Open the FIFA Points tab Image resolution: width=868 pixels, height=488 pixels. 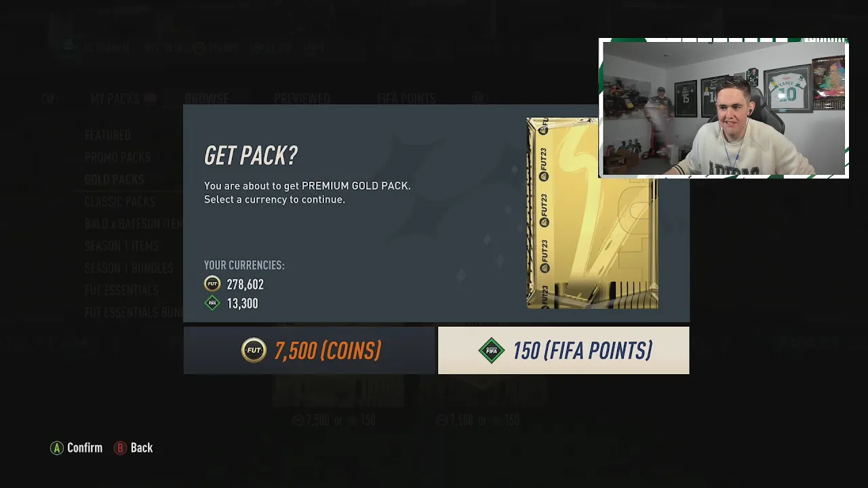pyautogui.click(x=406, y=99)
